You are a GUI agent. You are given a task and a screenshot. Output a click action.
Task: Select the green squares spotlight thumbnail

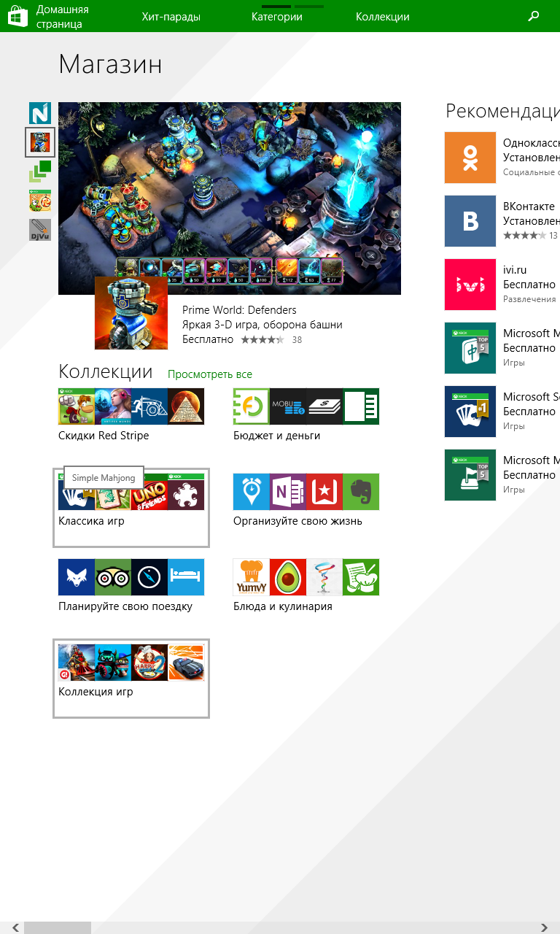point(40,171)
